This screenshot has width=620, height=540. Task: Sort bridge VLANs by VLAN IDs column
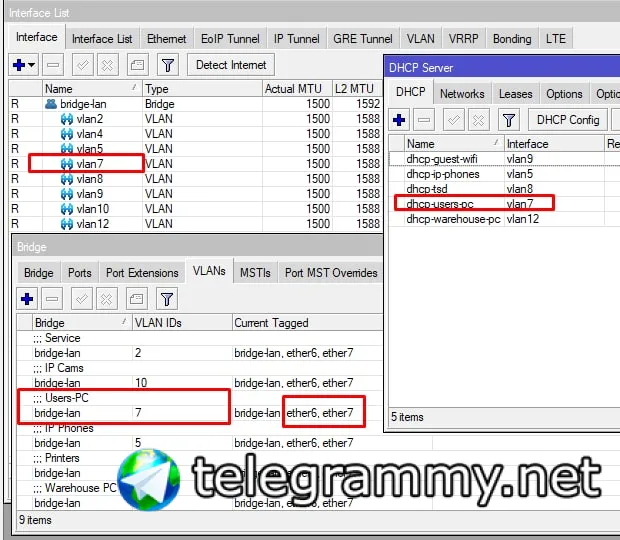182,323
